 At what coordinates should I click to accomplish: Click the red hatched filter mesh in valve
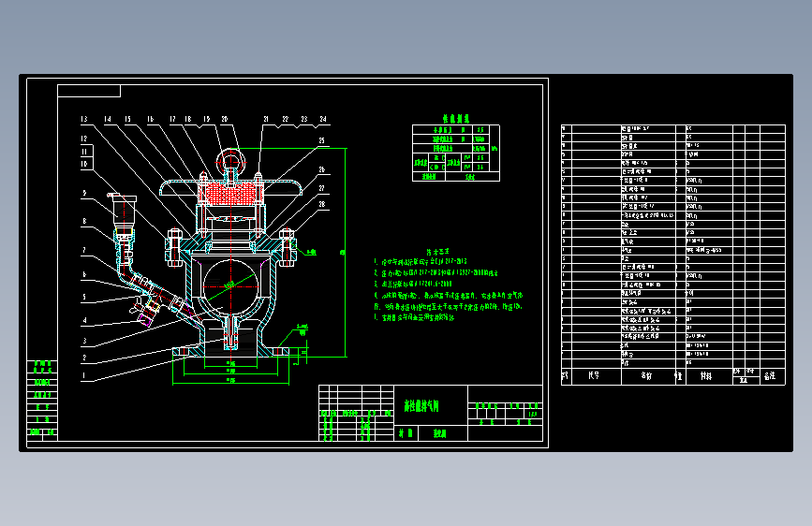click(231, 194)
